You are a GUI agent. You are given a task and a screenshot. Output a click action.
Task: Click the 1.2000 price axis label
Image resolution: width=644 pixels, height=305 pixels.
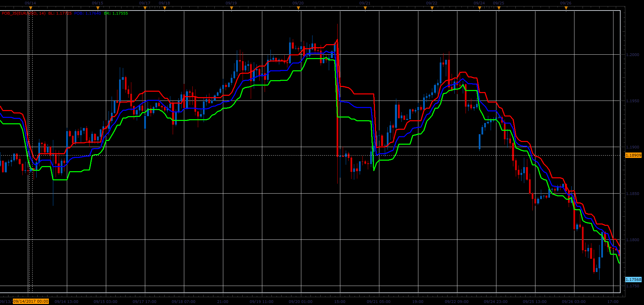(x=632, y=55)
